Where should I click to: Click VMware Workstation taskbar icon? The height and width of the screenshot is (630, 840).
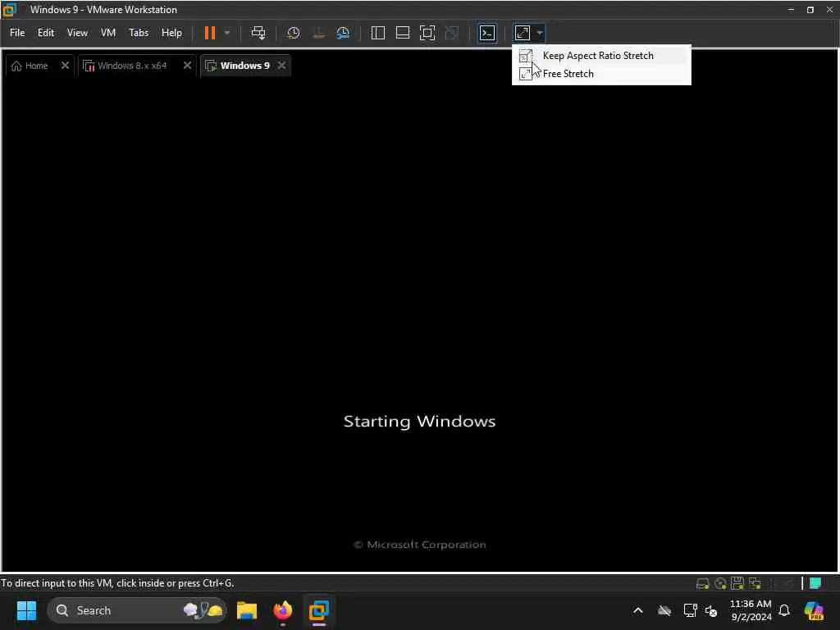319,610
